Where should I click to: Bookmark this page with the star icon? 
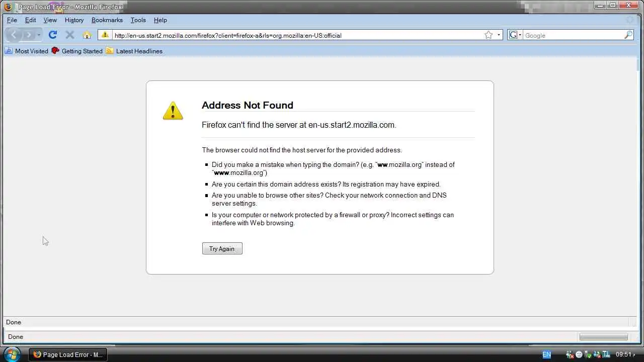pos(488,35)
